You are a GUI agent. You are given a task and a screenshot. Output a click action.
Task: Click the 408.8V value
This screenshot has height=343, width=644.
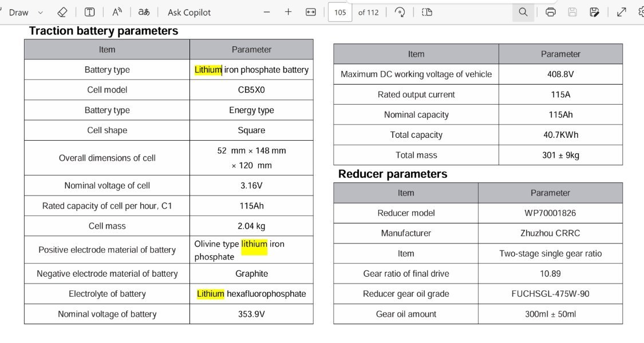(x=560, y=74)
